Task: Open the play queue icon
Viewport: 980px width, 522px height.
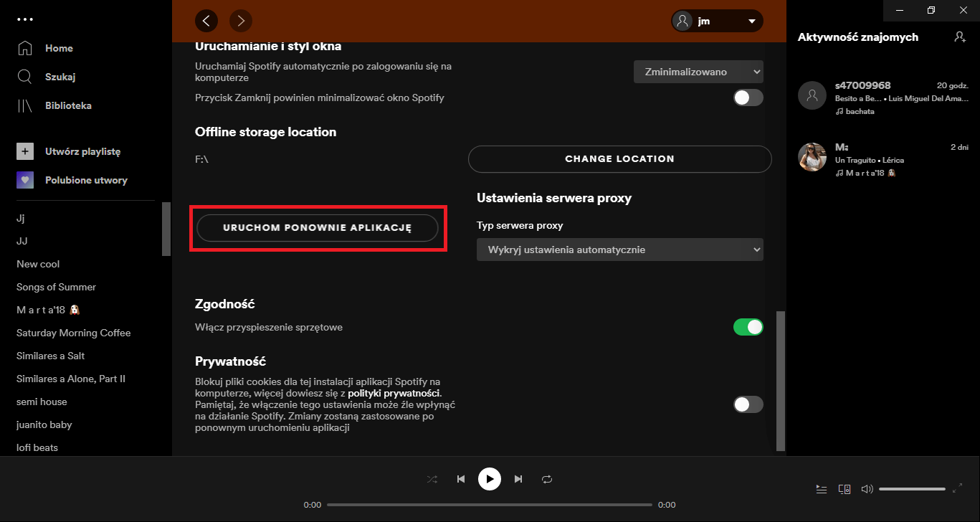Action: pyautogui.click(x=822, y=489)
